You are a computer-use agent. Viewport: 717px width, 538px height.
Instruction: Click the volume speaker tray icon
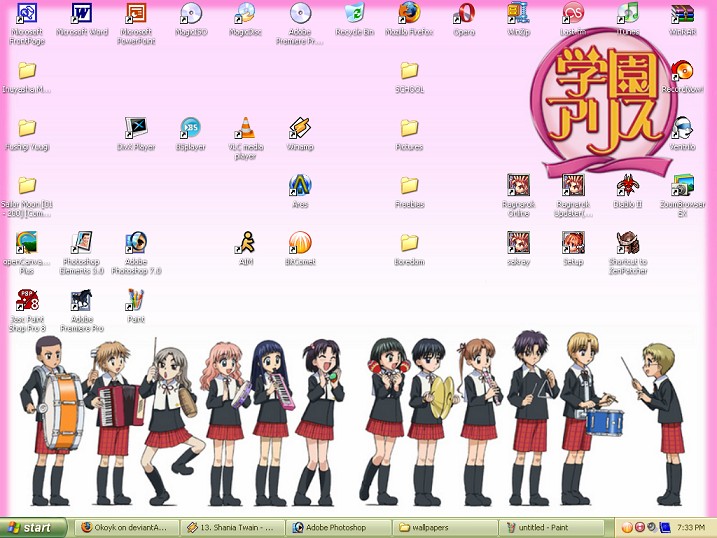pos(652,528)
